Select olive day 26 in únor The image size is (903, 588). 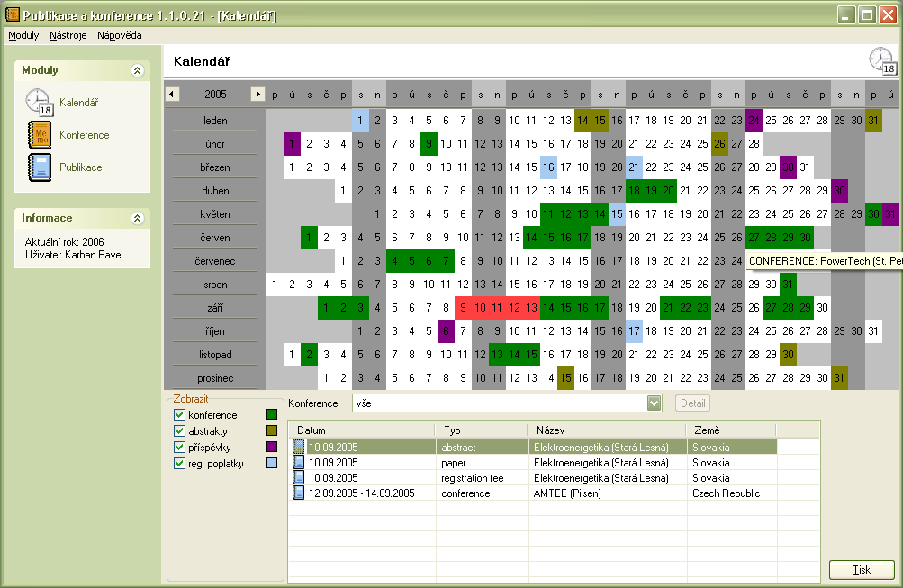click(x=720, y=144)
